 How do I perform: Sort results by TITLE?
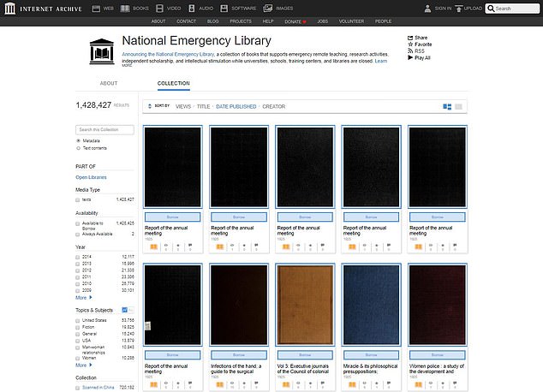click(x=203, y=107)
